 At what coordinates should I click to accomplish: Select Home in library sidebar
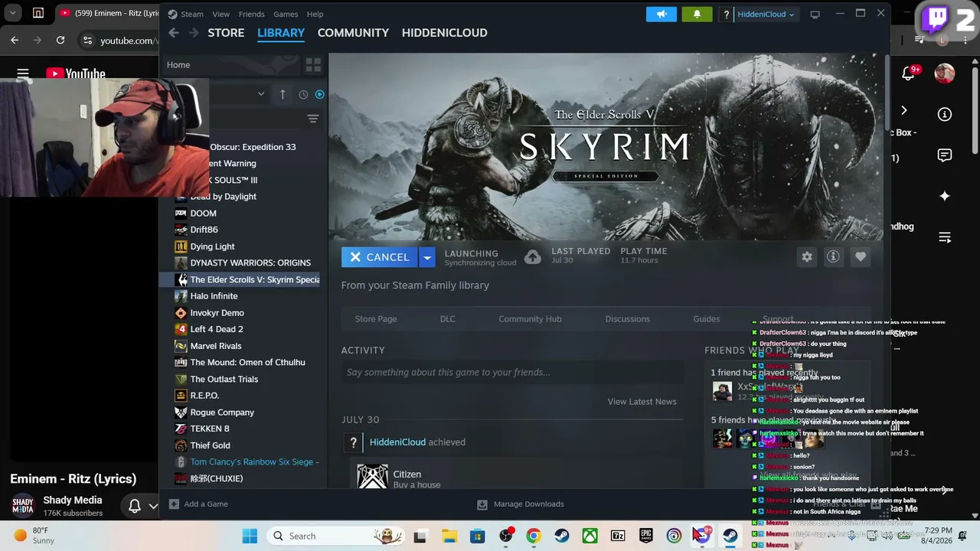pos(178,65)
